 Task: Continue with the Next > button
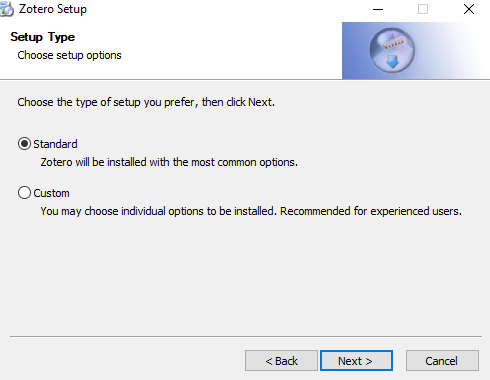[356, 360]
